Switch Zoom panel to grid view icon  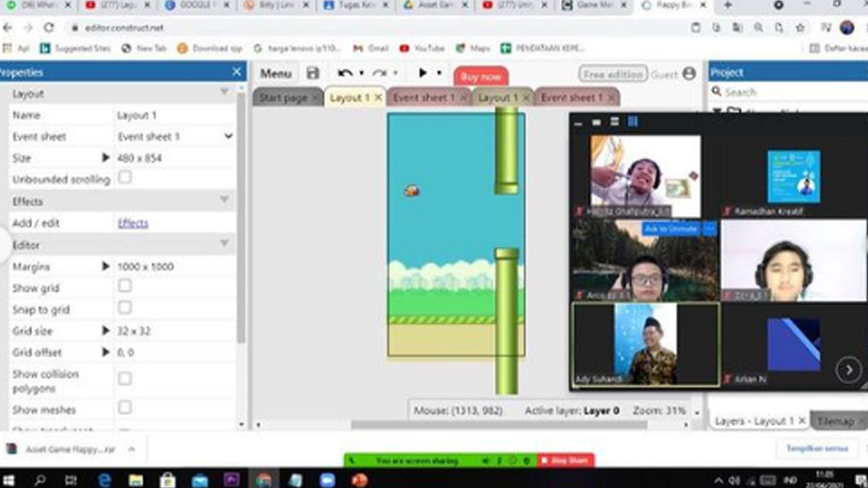[633, 122]
